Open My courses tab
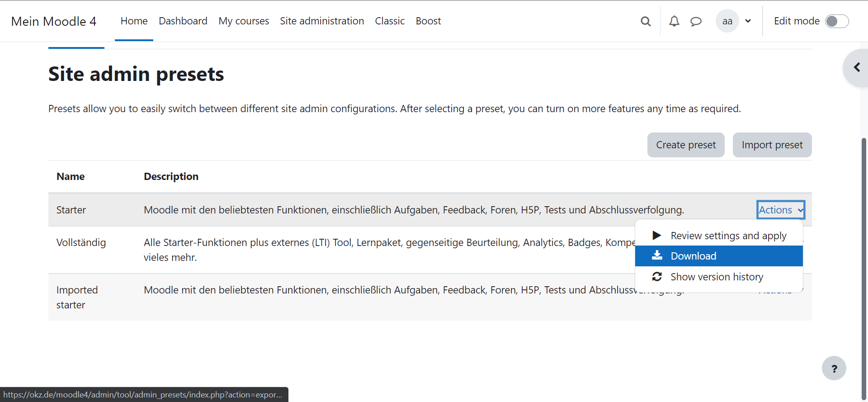Screen dimensions: 868x402 tap(244, 21)
